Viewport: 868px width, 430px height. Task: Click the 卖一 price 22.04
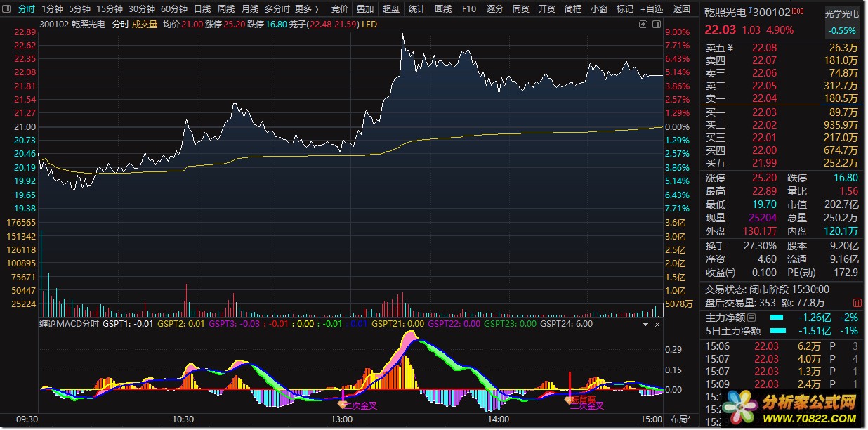click(765, 98)
